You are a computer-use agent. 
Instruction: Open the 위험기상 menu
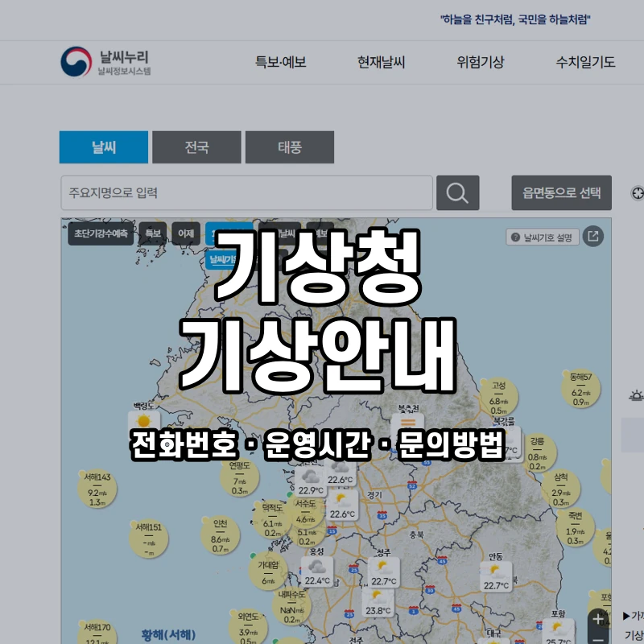click(480, 62)
